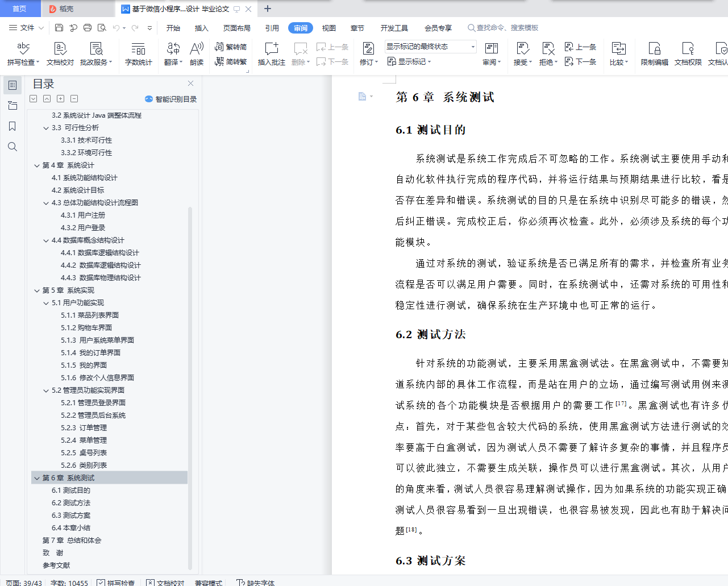This screenshot has width=728, height=586.
Task: Open customize quick access toolbar dropdown
Action: 149,27
